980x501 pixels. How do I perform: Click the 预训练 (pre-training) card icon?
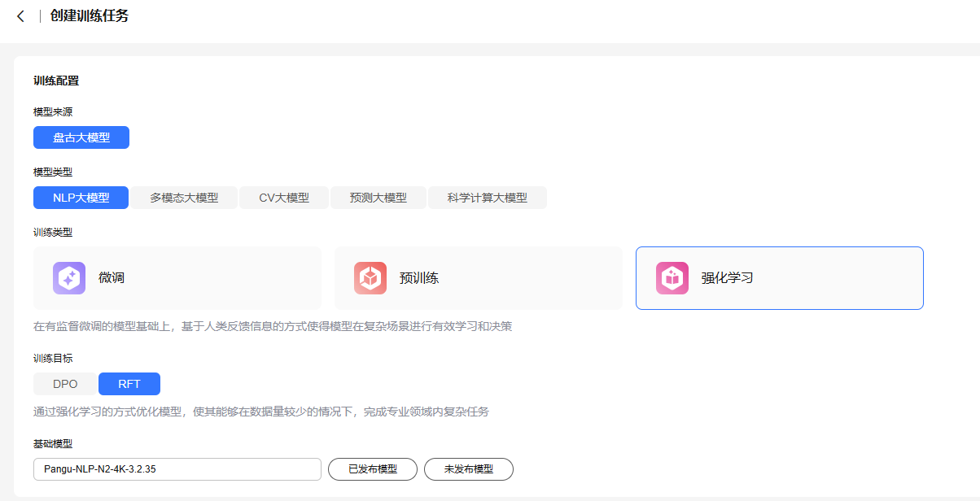[370, 277]
